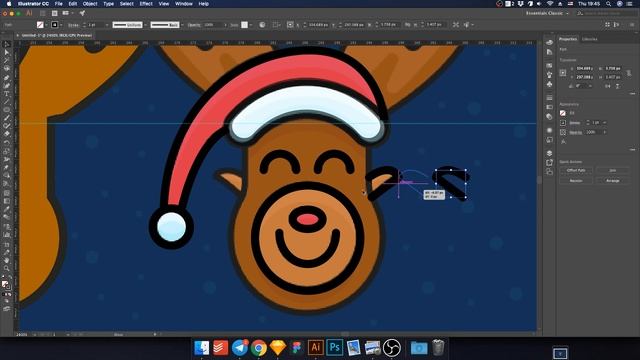Click Fill and Stroke swatches in toolbar

pyautogui.click(x=6, y=284)
